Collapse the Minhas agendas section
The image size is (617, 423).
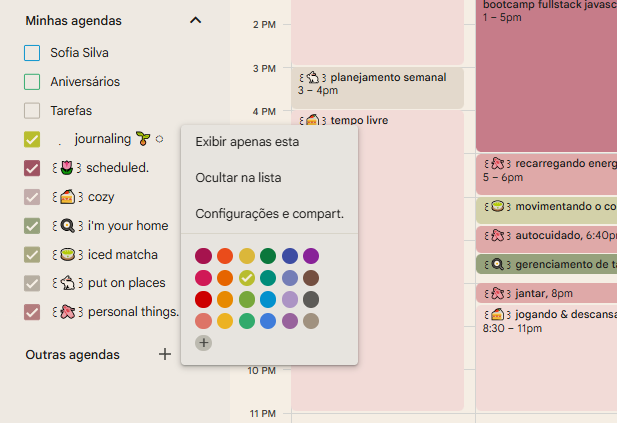[196, 20]
